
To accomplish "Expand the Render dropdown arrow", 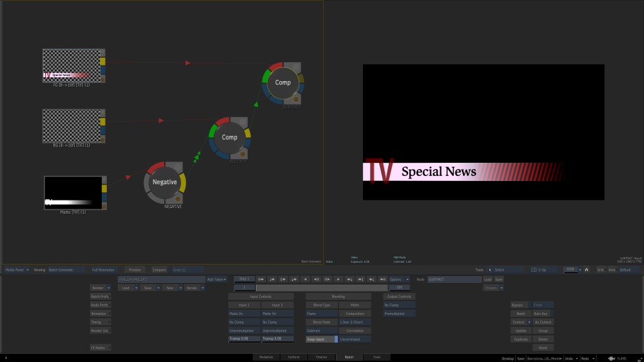I will pos(108,288).
